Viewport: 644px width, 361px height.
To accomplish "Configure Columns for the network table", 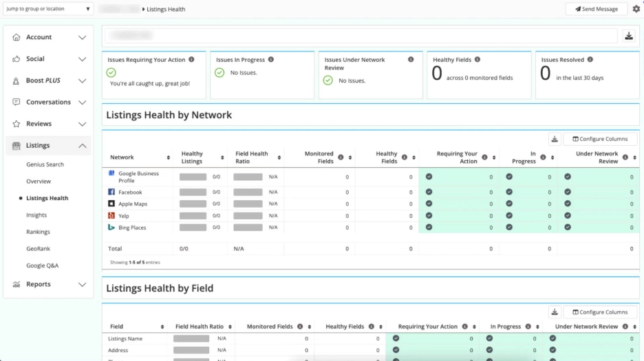I will pyautogui.click(x=600, y=139).
